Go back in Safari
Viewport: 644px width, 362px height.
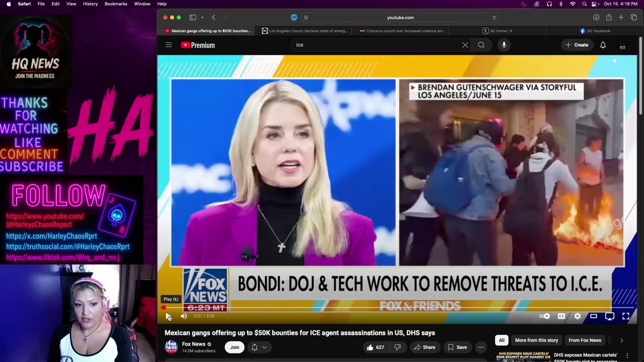213,17
